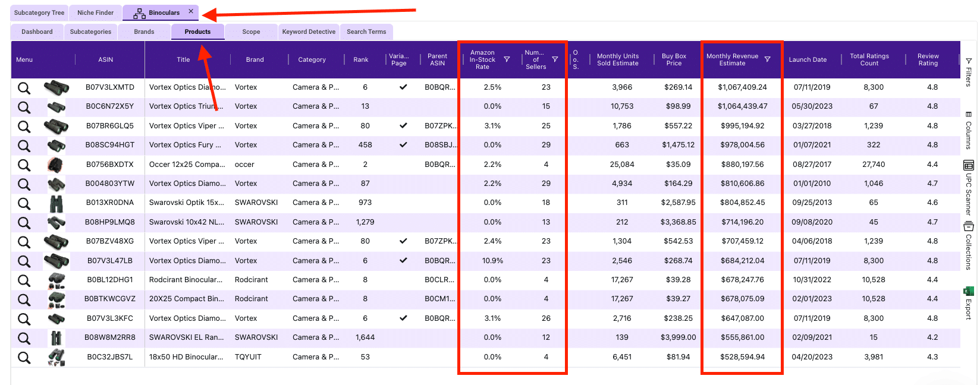Open magnifier for ASIN B013XR0DNA row
The height and width of the screenshot is (385, 980).
tap(24, 203)
